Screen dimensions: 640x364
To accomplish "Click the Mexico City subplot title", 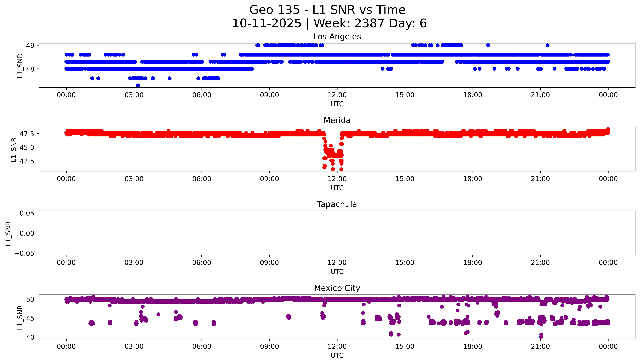I will pyautogui.click(x=337, y=288).
